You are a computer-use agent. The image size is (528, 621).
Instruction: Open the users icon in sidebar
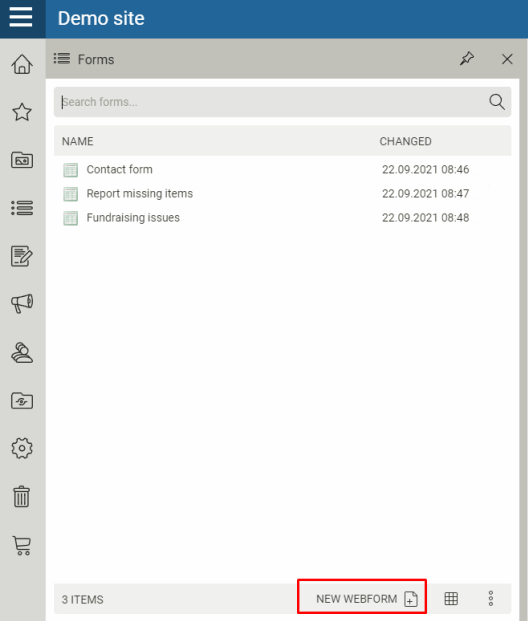22,352
